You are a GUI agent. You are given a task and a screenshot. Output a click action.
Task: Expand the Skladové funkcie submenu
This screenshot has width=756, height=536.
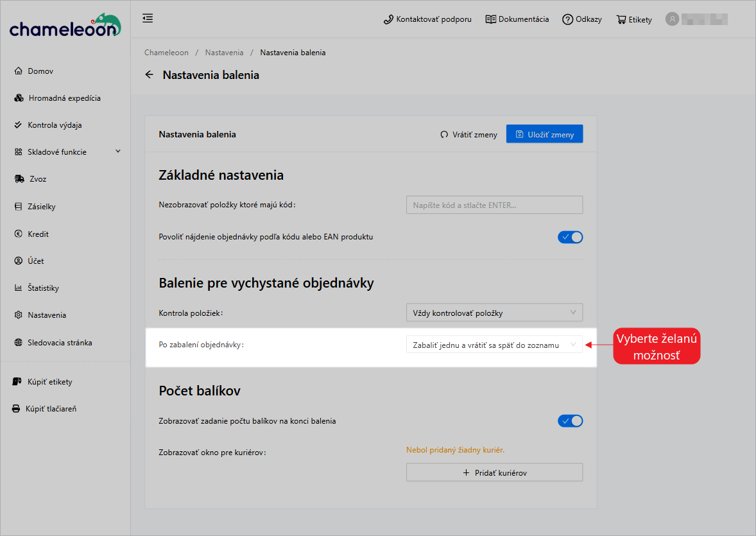(117, 151)
